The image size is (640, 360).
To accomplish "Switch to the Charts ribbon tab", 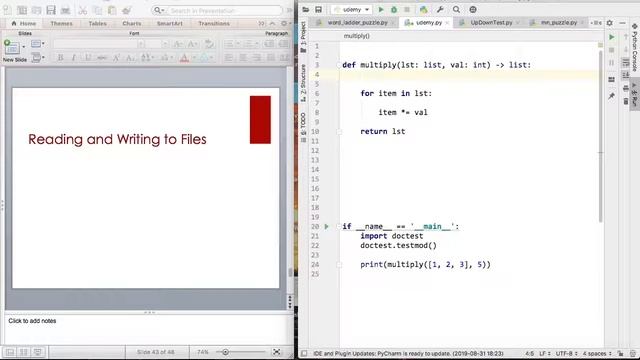I will point(131,24).
